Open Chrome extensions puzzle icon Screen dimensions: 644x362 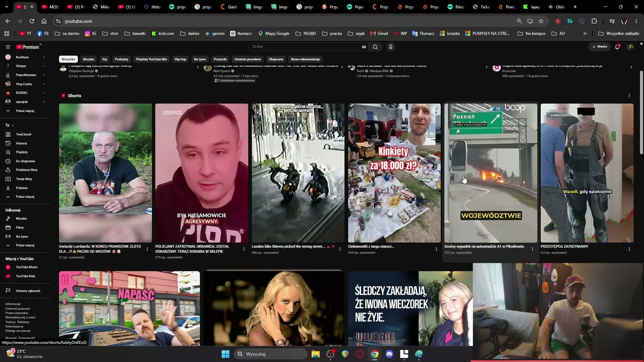(594, 21)
